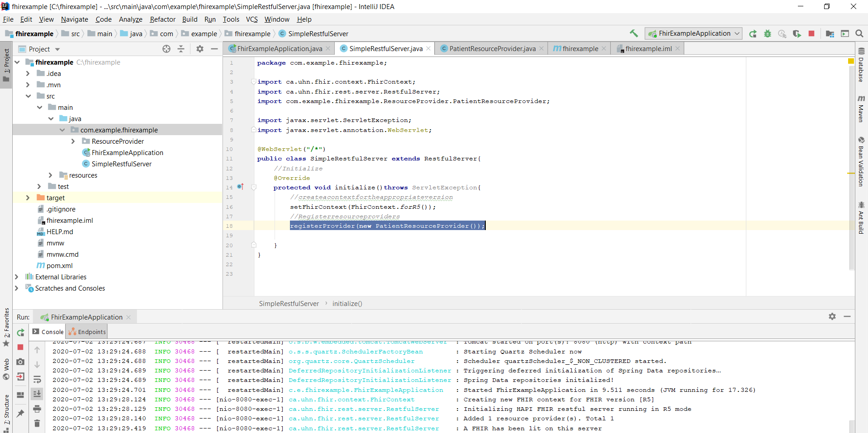868x433 pixels.
Task: Open Bean Validation tool window
Action: point(861,161)
